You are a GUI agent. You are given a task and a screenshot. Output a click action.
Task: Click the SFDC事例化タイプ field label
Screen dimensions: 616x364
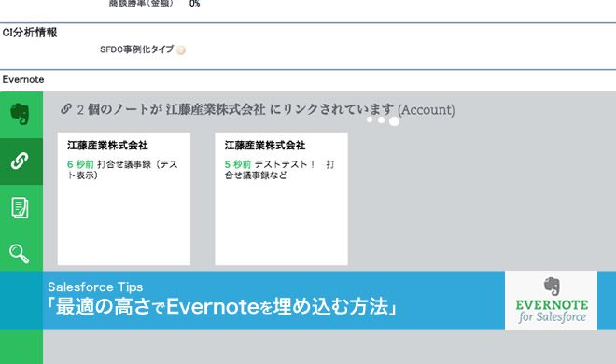[136, 49]
